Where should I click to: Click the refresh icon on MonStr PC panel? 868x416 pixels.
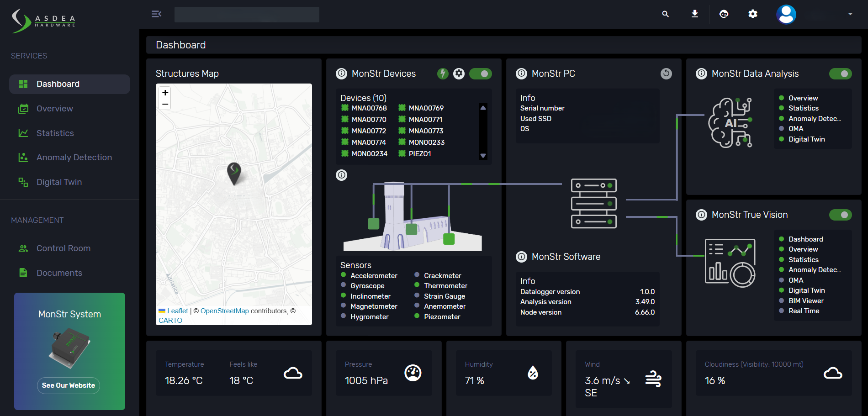click(666, 74)
